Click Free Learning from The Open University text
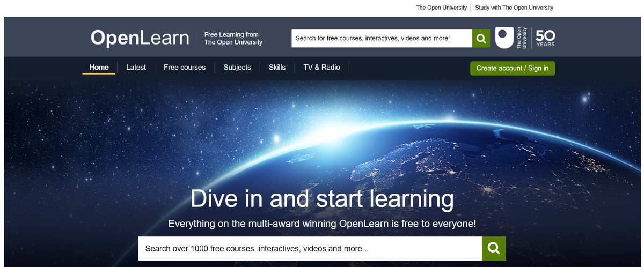The height and width of the screenshot is (267, 644). [x=233, y=39]
